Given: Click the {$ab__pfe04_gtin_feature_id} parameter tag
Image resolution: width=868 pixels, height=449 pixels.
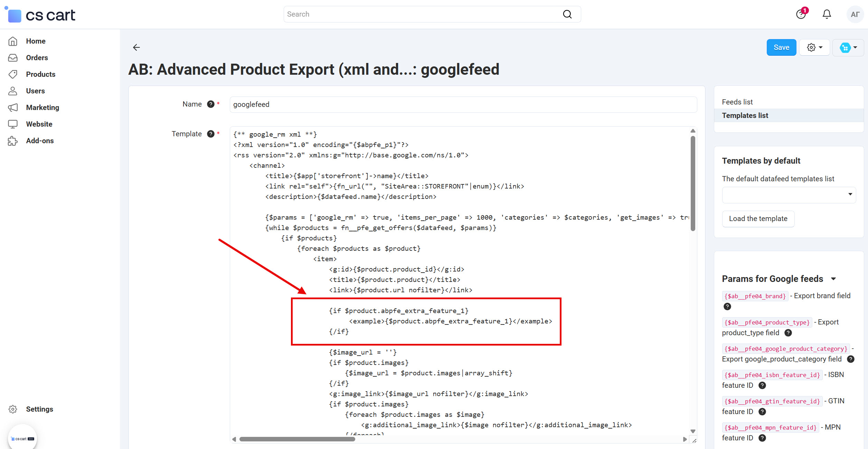Looking at the screenshot, I should (x=772, y=401).
